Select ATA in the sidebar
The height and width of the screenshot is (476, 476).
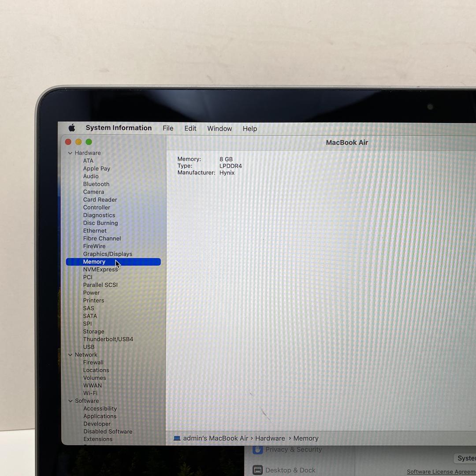coord(88,160)
